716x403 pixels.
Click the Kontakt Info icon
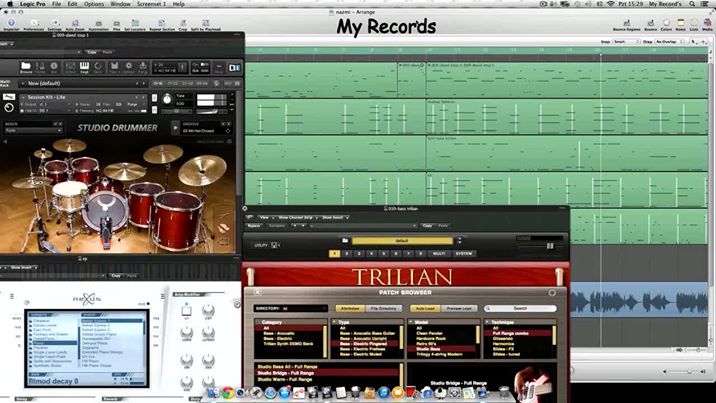54,68
